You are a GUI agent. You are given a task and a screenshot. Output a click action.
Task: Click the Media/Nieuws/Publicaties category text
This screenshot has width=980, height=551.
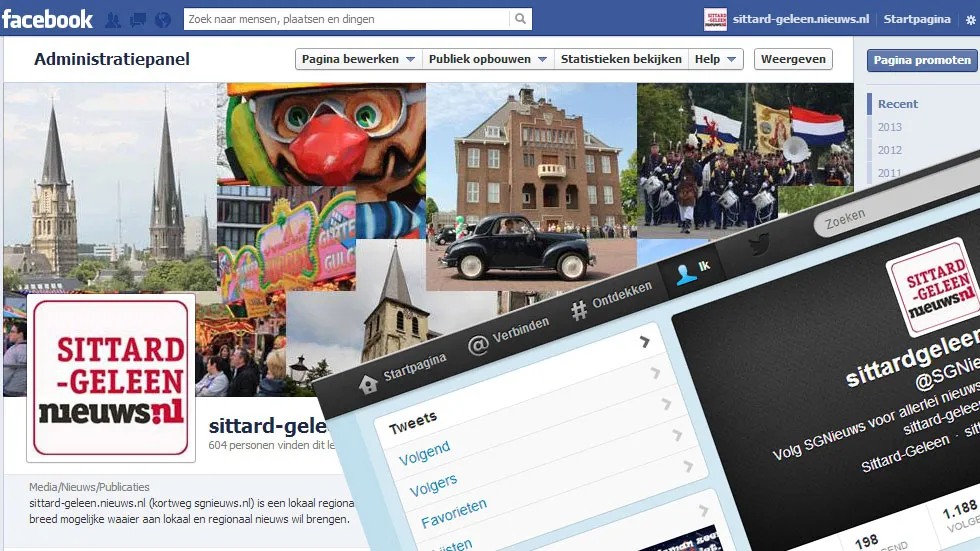(x=89, y=487)
